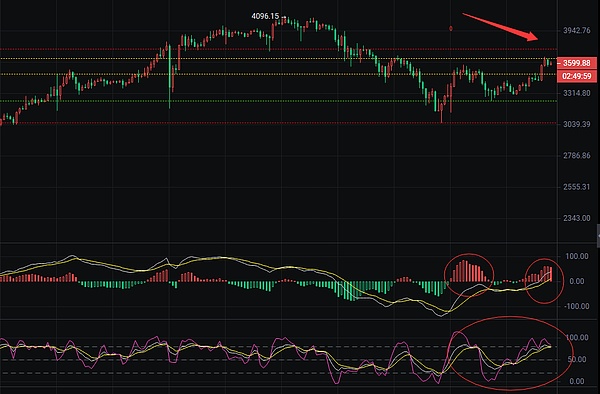This screenshot has width=600, height=394.
Task: Select the small red circle on latest MACD bars
Action: 544,281
